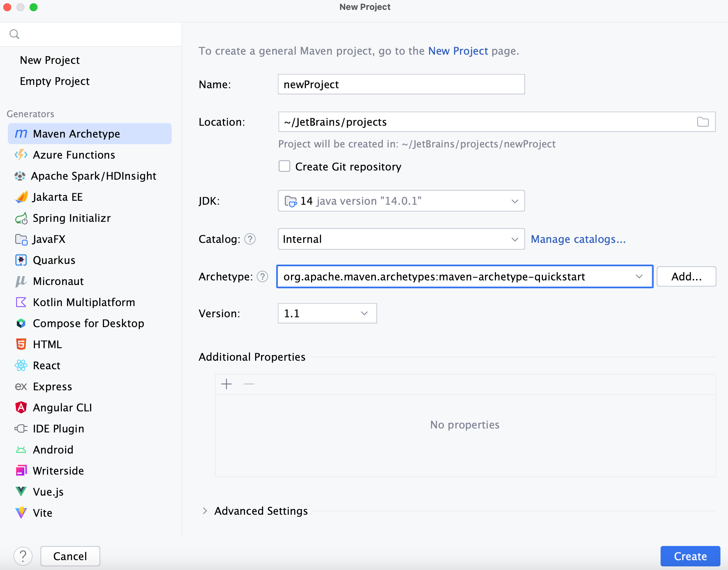The image size is (728, 570).
Task: Expand the Archetype combo box arrow
Action: tap(639, 277)
